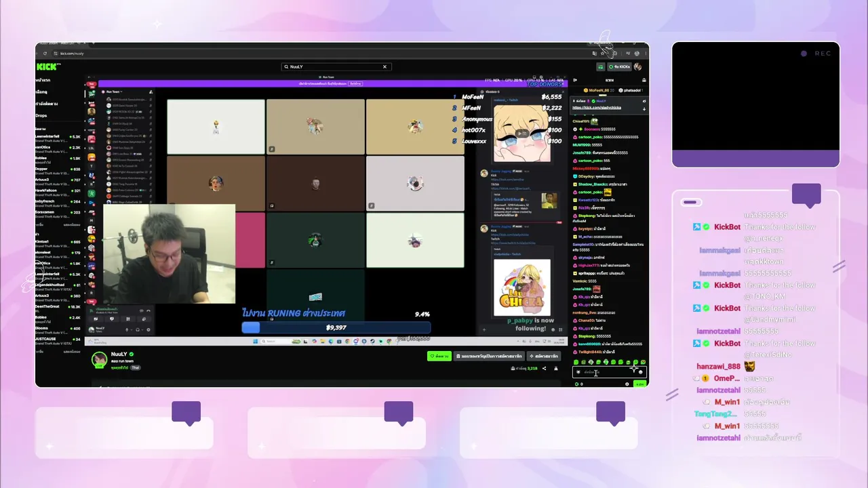This screenshot has height=488, width=868.
Task: Open JUSTCAUSE channel in the sidebar
Action: coord(58,341)
